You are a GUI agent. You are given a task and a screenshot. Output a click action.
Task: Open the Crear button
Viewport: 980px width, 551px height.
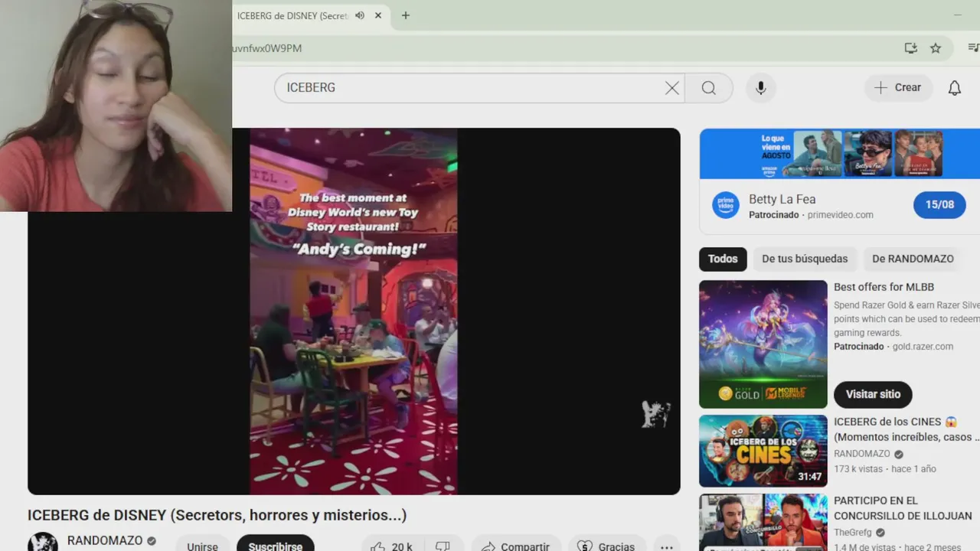tap(899, 88)
